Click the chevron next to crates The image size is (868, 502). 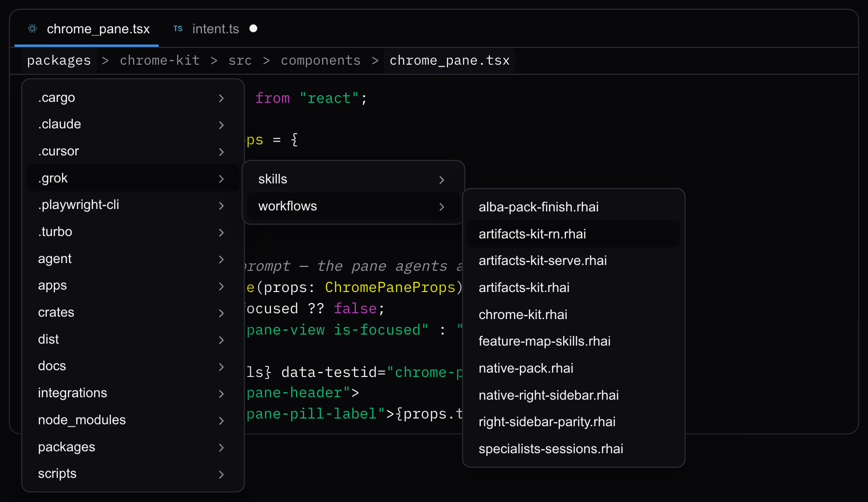pyautogui.click(x=221, y=313)
